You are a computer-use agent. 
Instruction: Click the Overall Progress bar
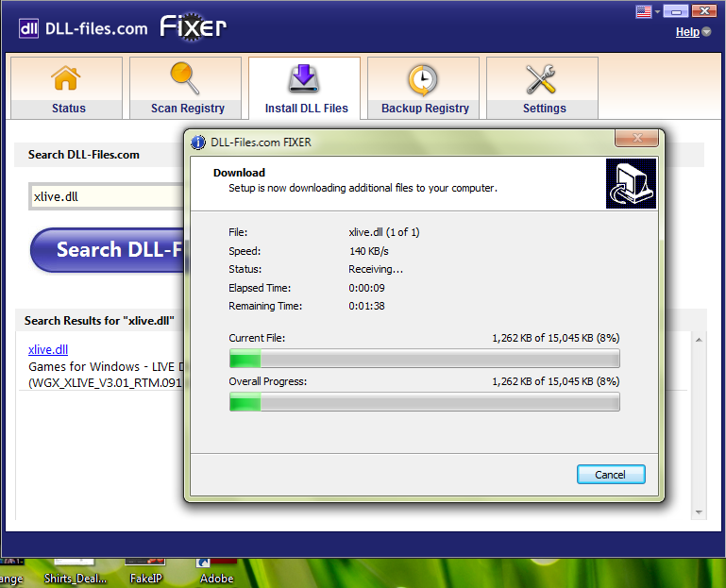pos(425,402)
